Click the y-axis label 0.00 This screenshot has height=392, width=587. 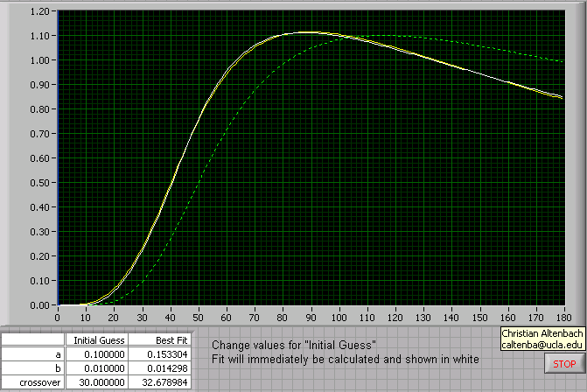pos(40,305)
